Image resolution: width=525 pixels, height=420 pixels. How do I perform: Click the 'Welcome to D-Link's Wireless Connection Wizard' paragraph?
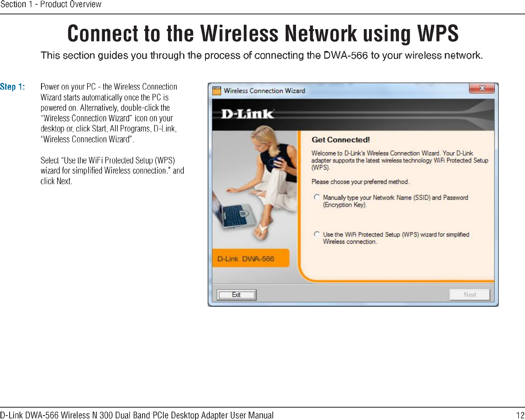pos(400,160)
